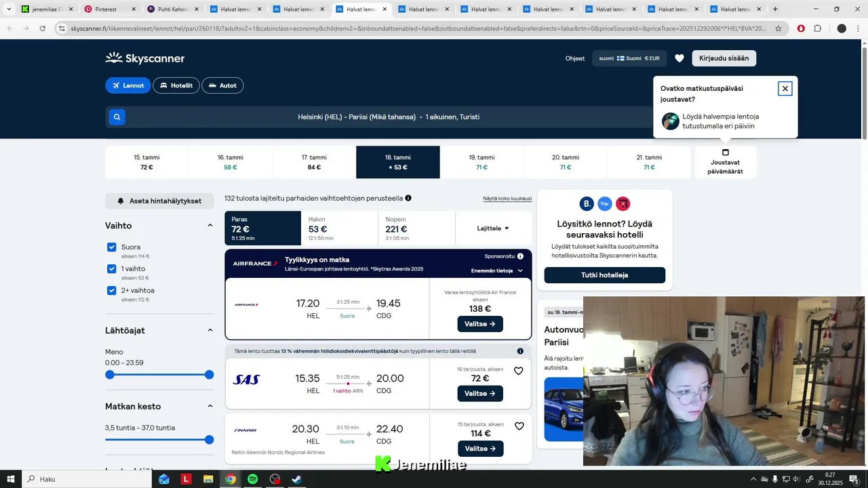Save the Finnair 20.30 flight with heart

(519, 426)
